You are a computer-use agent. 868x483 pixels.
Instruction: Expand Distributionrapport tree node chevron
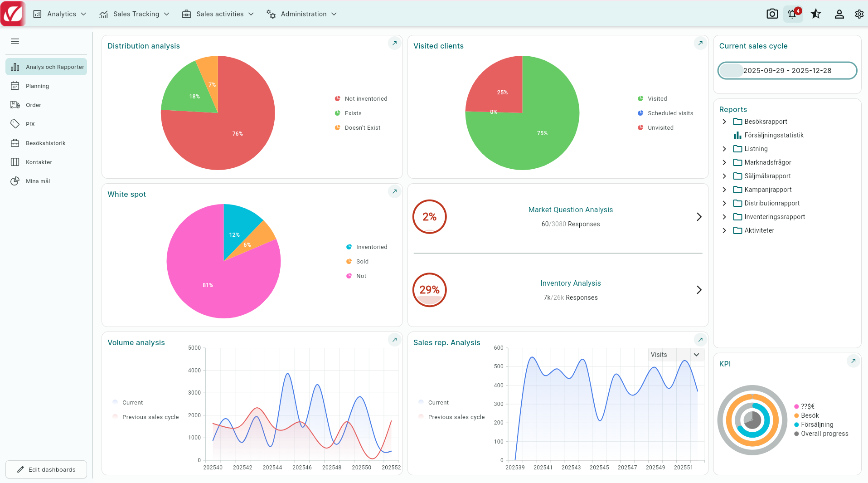click(724, 203)
